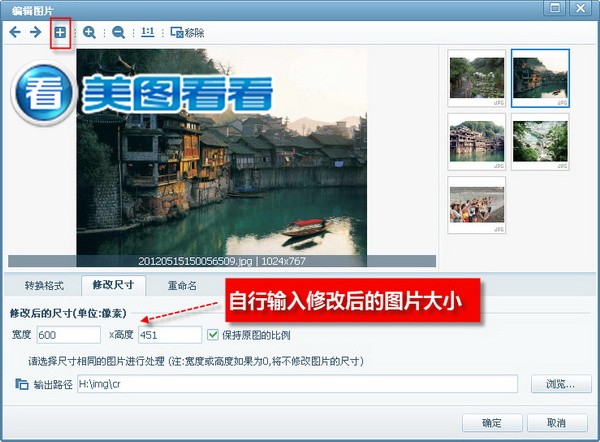Click the 输出路径 text field
Viewport: 600px width, 442px height.
[297, 384]
